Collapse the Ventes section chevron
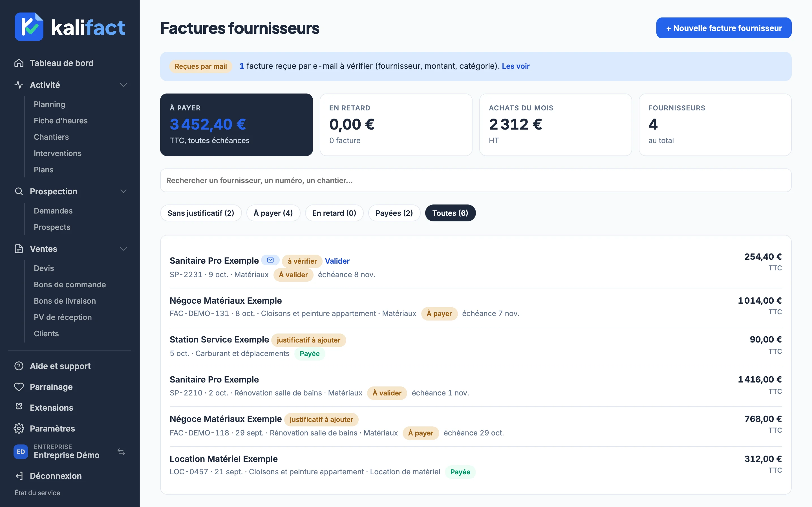The image size is (812, 507). (x=123, y=249)
